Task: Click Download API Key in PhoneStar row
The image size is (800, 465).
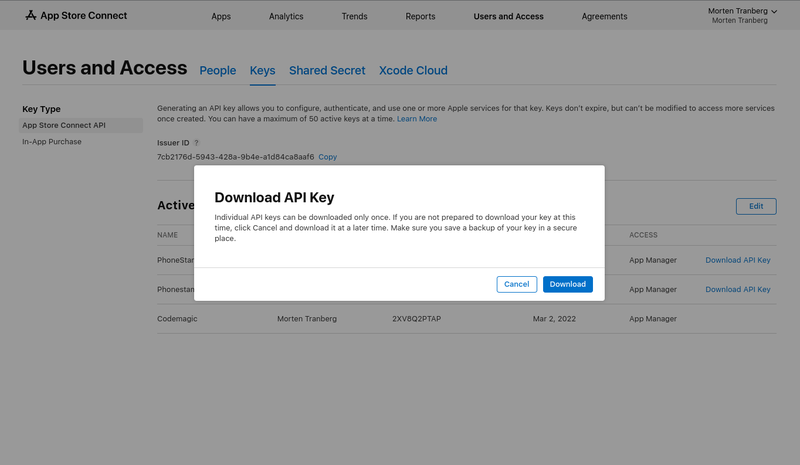Action: 737,260
